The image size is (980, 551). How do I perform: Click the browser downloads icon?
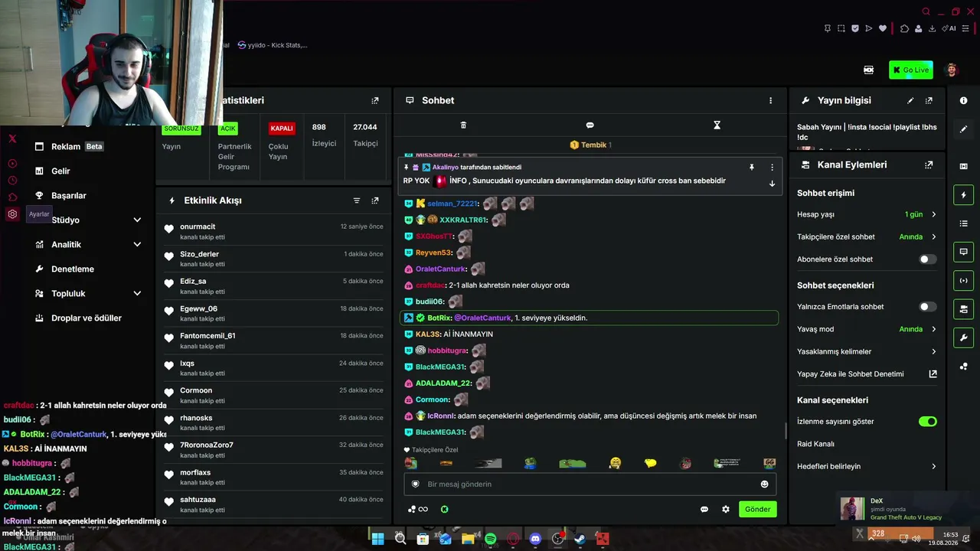(932, 29)
